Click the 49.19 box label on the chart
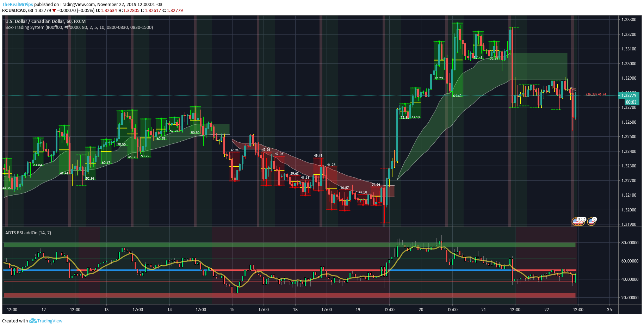This screenshot has width=644, height=327. [318, 156]
